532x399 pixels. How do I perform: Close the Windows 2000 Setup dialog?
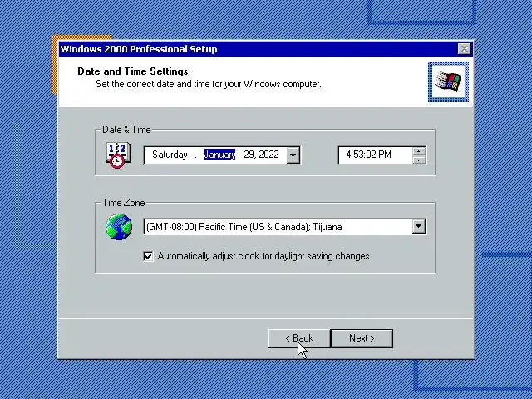[464, 49]
